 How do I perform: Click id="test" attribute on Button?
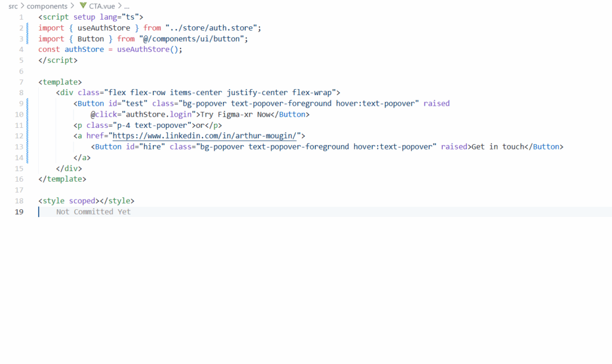tap(128, 103)
